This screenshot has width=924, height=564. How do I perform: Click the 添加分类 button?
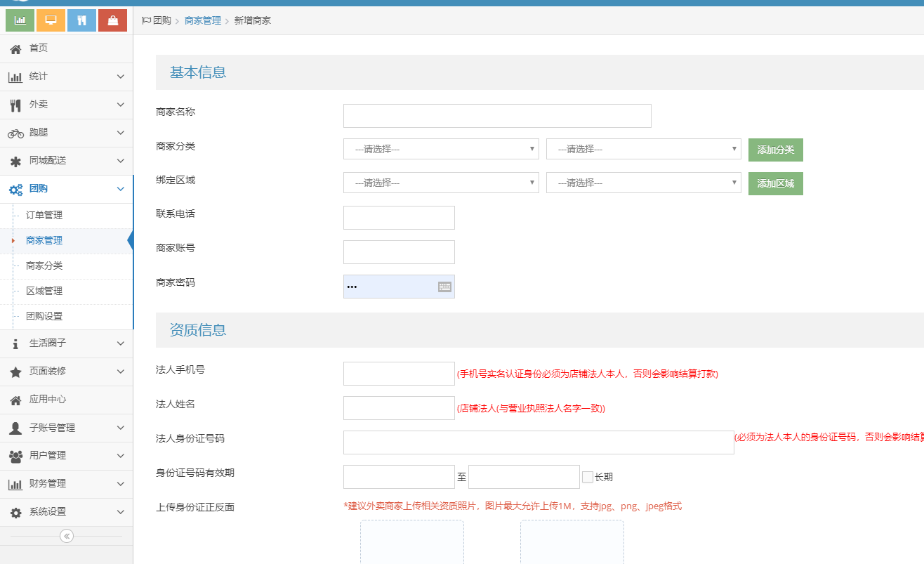775,150
